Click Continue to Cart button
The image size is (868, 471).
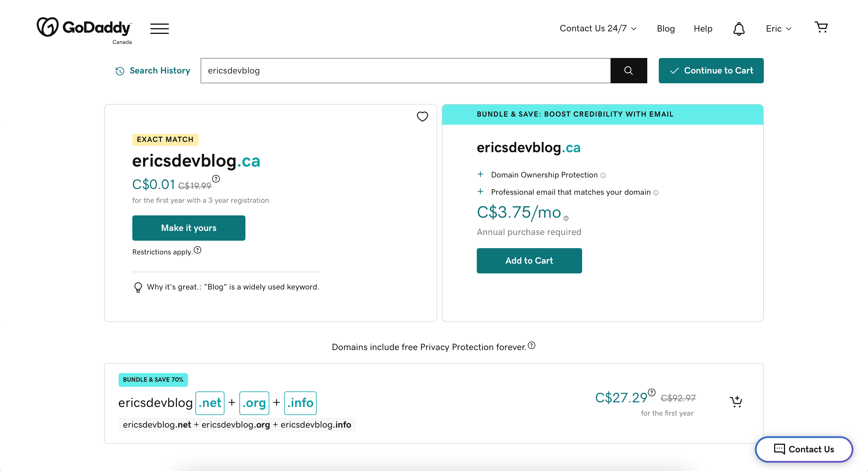point(711,70)
